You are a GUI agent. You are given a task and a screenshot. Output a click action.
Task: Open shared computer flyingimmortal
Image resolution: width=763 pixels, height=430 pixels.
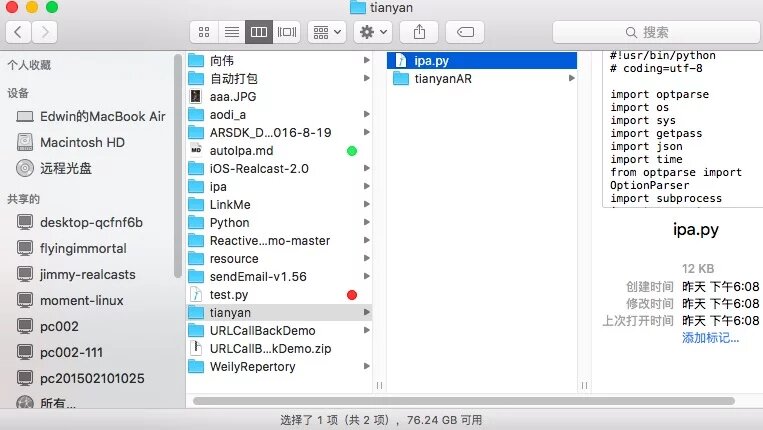tap(72, 249)
